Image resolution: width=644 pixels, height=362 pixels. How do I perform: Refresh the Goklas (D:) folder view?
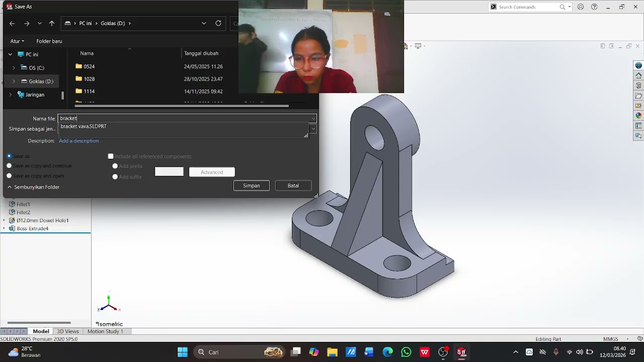[x=218, y=23]
